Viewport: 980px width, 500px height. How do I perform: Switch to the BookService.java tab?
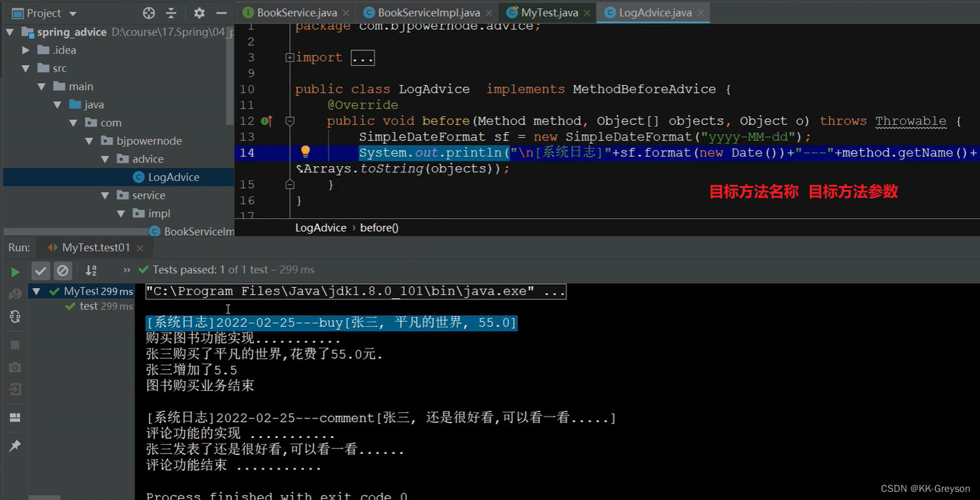pyautogui.click(x=296, y=13)
